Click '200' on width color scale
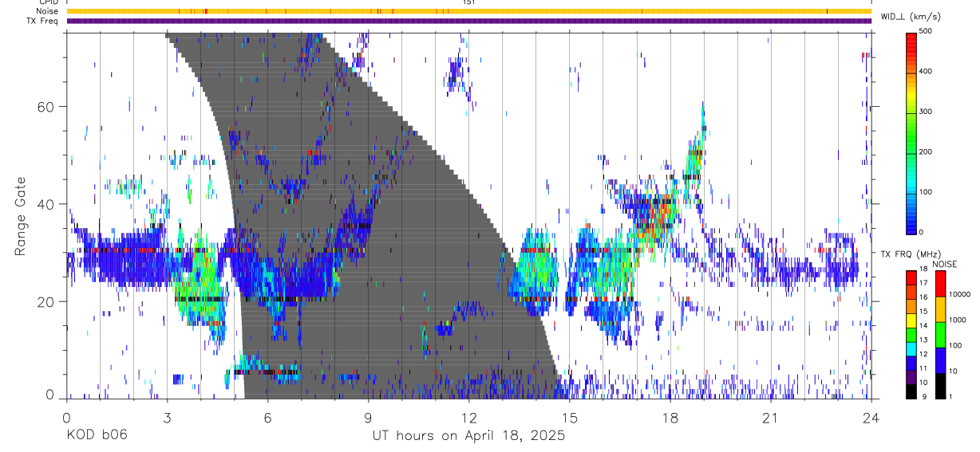This screenshot has height=452, width=980. [926, 151]
